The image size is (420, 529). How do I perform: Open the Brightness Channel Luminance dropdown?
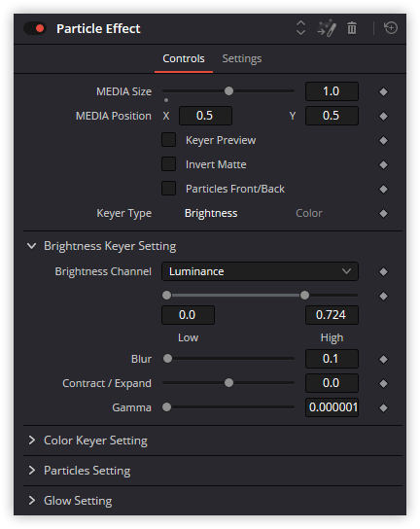click(260, 271)
